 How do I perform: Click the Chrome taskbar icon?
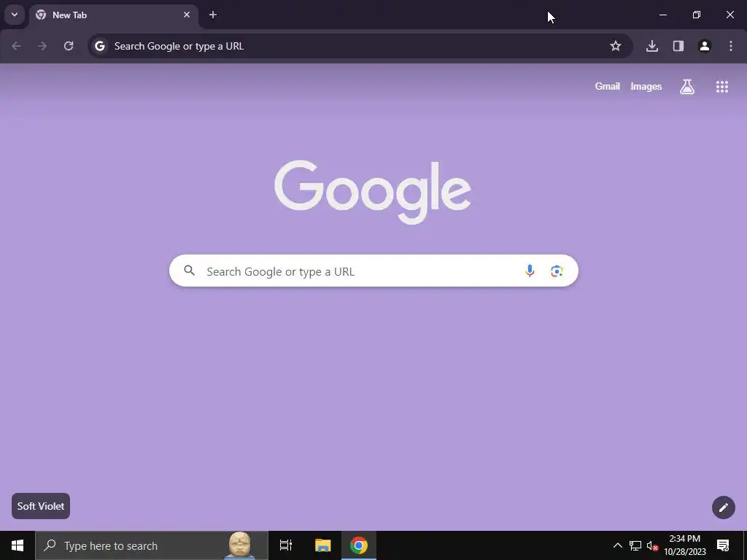pyautogui.click(x=359, y=545)
